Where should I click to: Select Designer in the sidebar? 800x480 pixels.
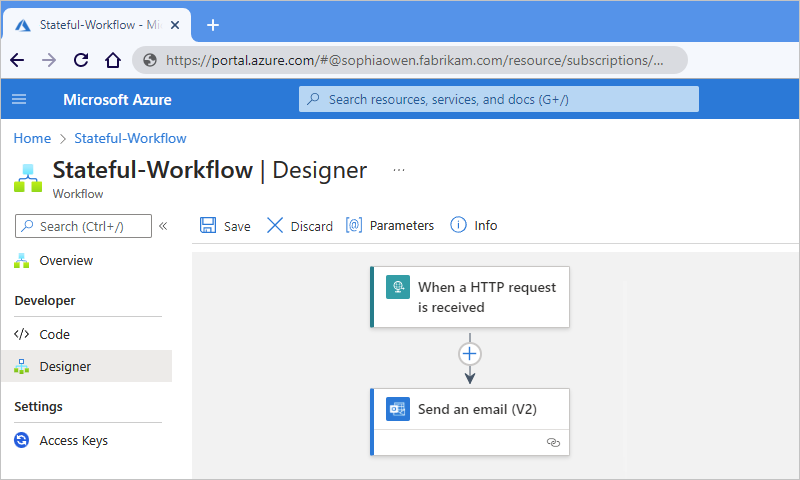click(65, 367)
